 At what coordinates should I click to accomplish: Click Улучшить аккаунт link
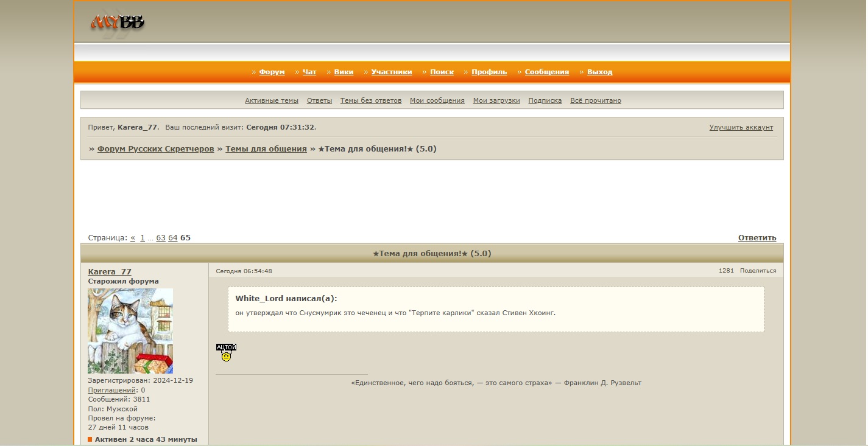tap(741, 128)
